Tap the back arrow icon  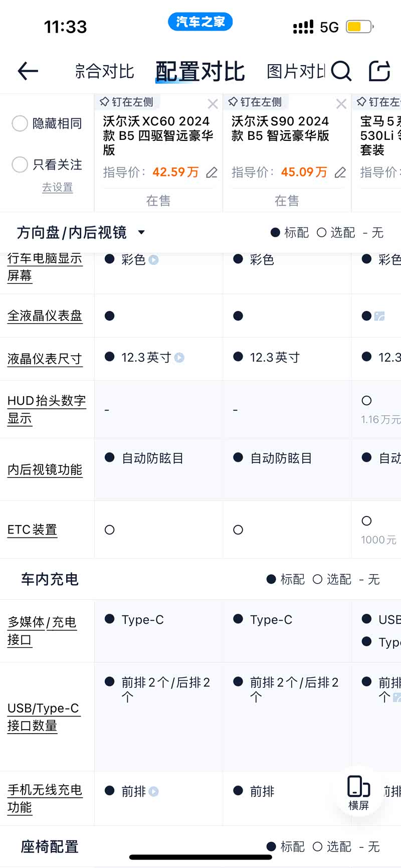pos(28,71)
